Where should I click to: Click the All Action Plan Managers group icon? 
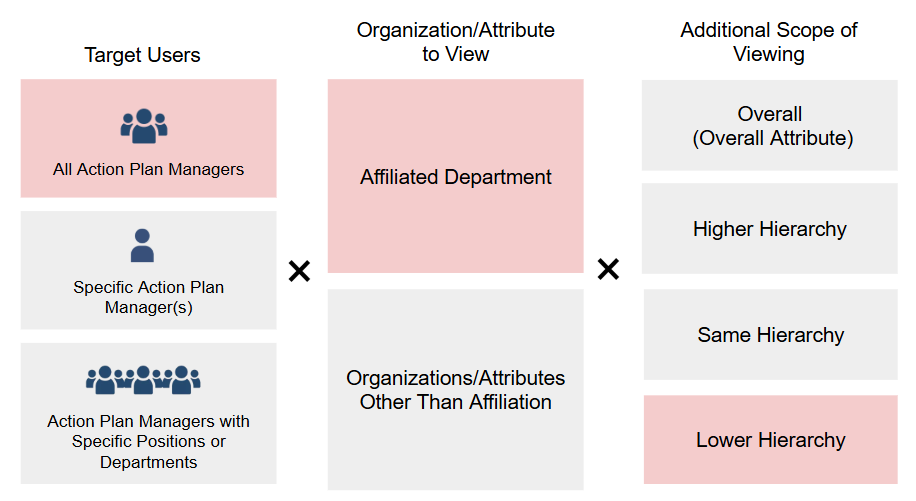coord(144,125)
